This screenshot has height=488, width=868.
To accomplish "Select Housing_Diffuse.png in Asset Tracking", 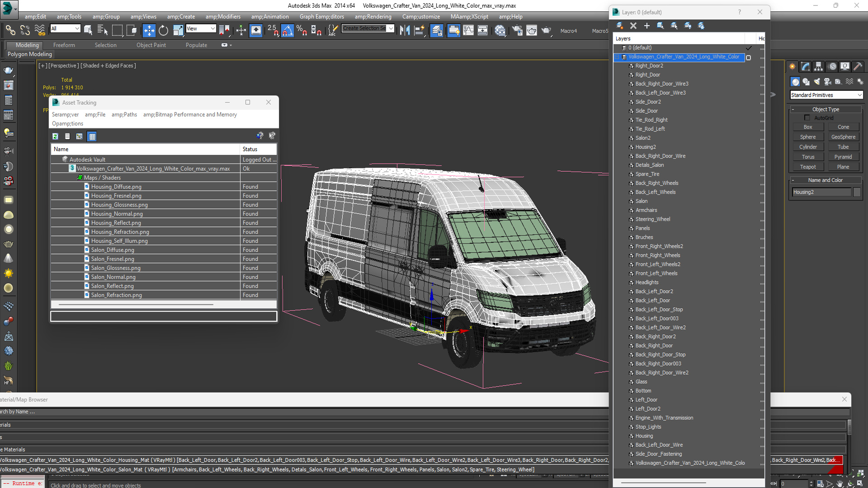I will (x=116, y=187).
